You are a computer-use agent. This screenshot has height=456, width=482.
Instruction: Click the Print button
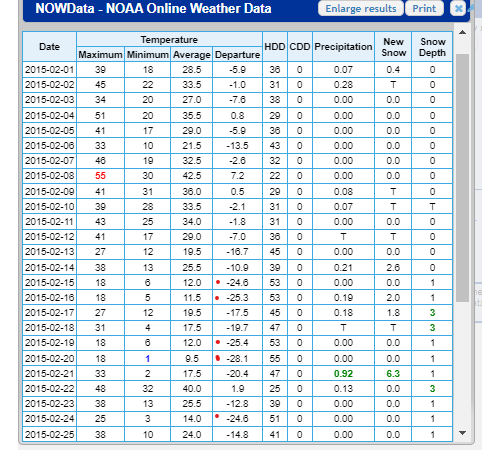(x=424, y=8)
